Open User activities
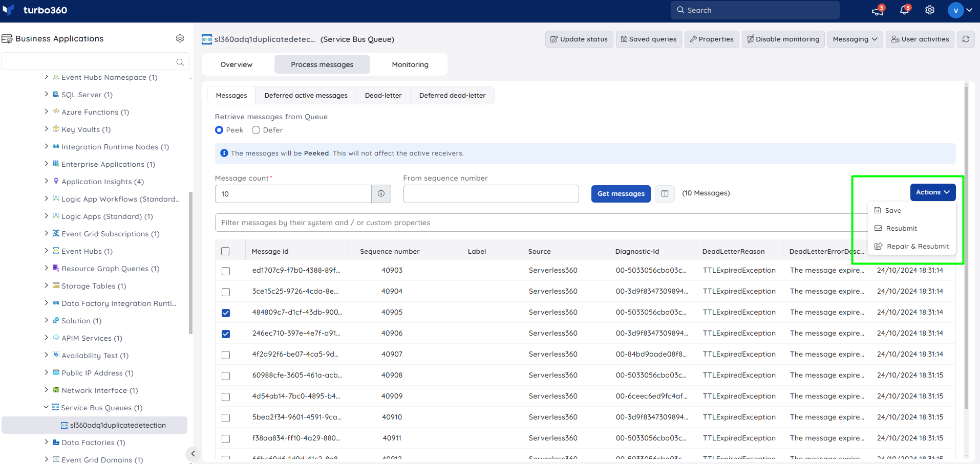 (920, 39)
